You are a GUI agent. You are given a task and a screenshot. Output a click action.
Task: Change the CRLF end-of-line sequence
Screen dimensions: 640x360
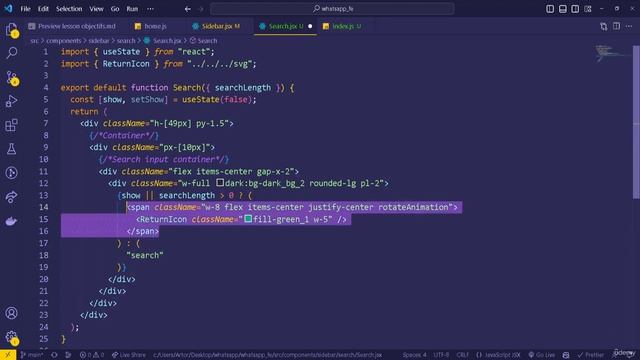(462, 355)
